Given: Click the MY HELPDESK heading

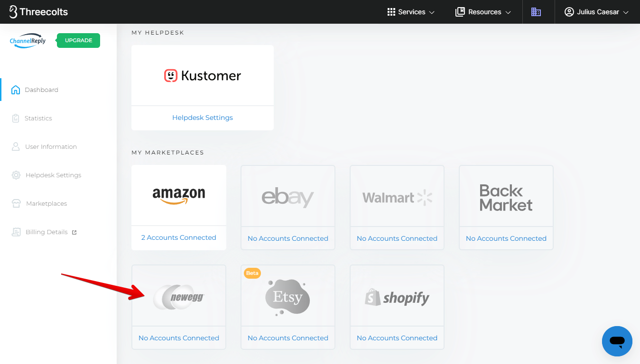Looking at the screenshot, I should (158, 33).
